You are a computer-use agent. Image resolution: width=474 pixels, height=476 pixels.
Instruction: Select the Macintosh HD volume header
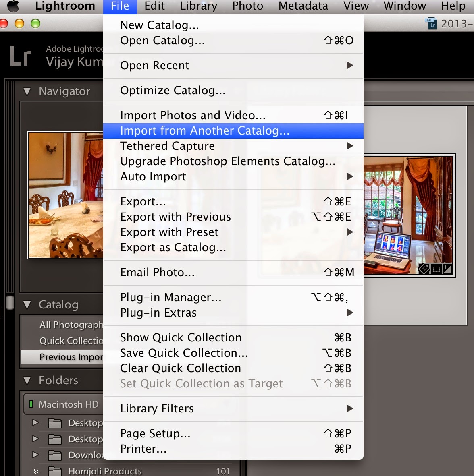64,404
